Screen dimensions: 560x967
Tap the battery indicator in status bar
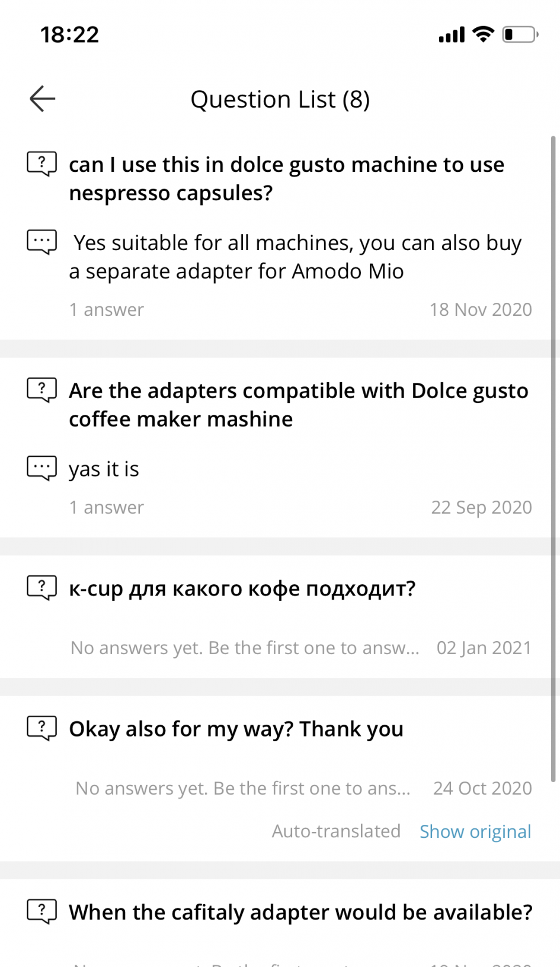(x=519, y=34)
